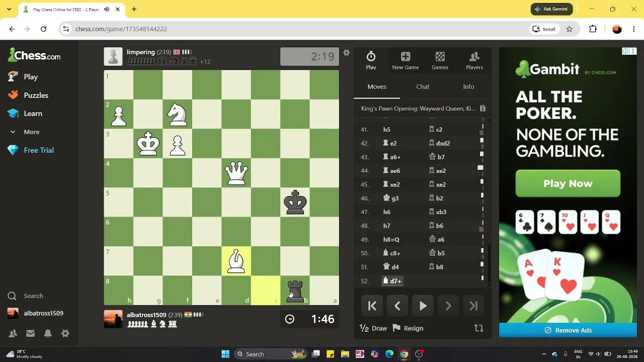Open the Ask Gemini button in Chrome
This screenshot has width=644, height=362.
coord(551,9)
